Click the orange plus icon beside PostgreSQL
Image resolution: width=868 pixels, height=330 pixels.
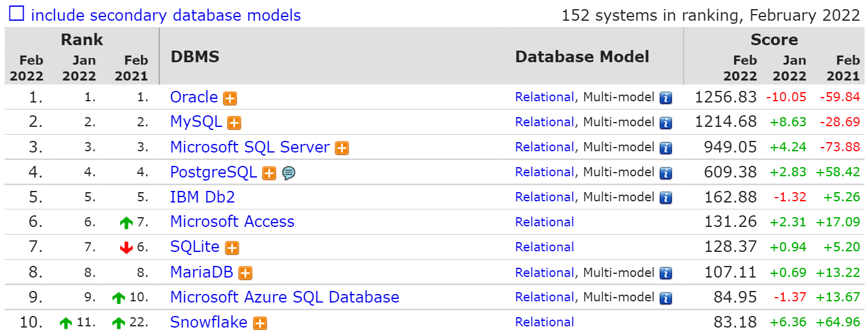[269, 173]
